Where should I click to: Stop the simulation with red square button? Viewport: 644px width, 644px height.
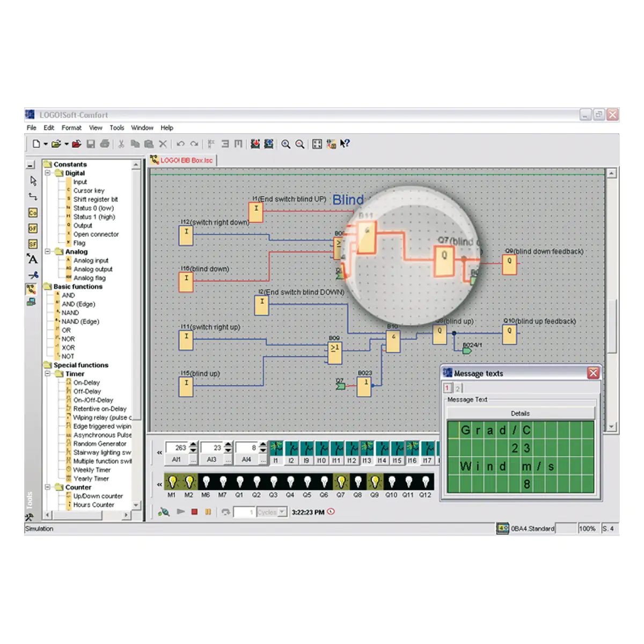click(x=194, y=512)
